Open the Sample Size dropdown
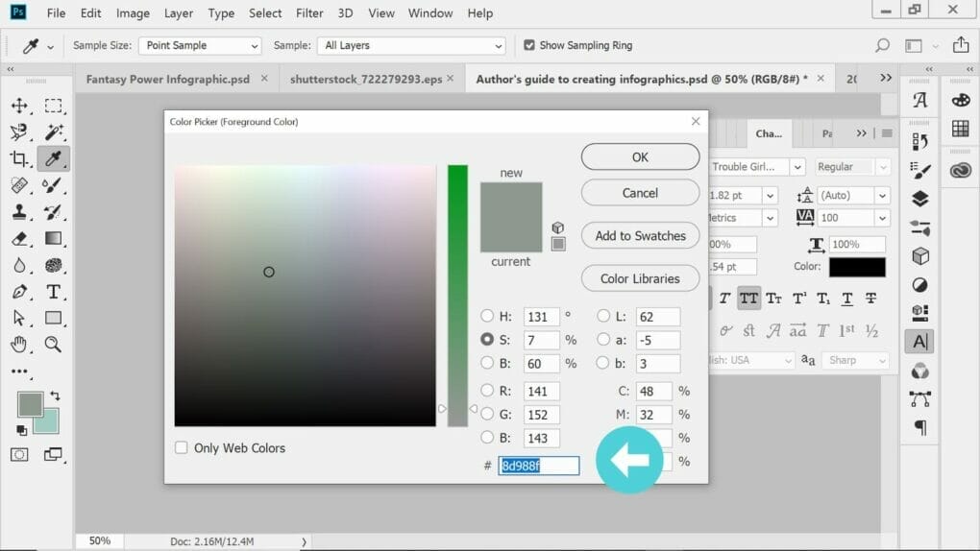Screen dimensions: 980x551 [x=200, y=45]
